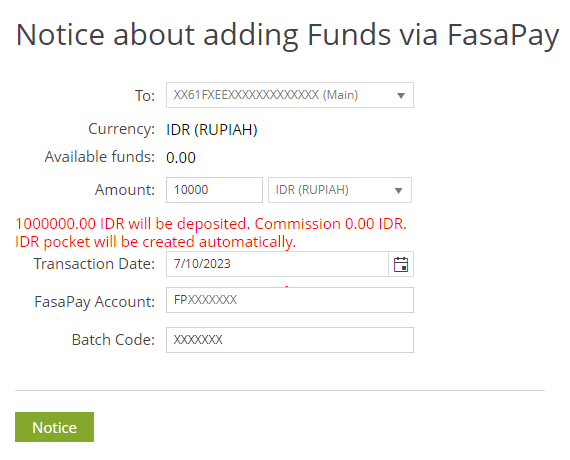Click the 'Available funds:' label
The width and height of the screenshot is (570, 460).
coord(100,157)
